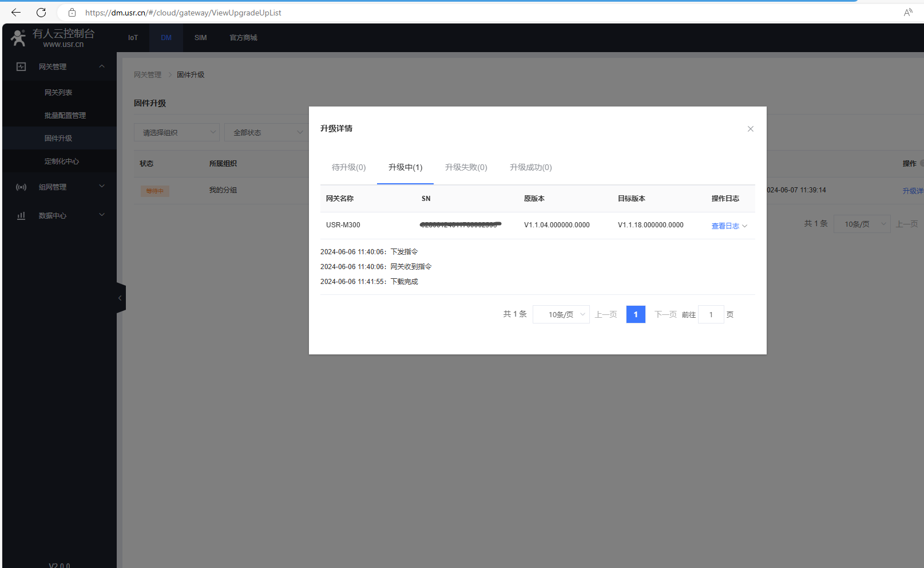Click the read aloud icon in address bar
The width and height of the screenshot is (924, 568).
point(908,13)
